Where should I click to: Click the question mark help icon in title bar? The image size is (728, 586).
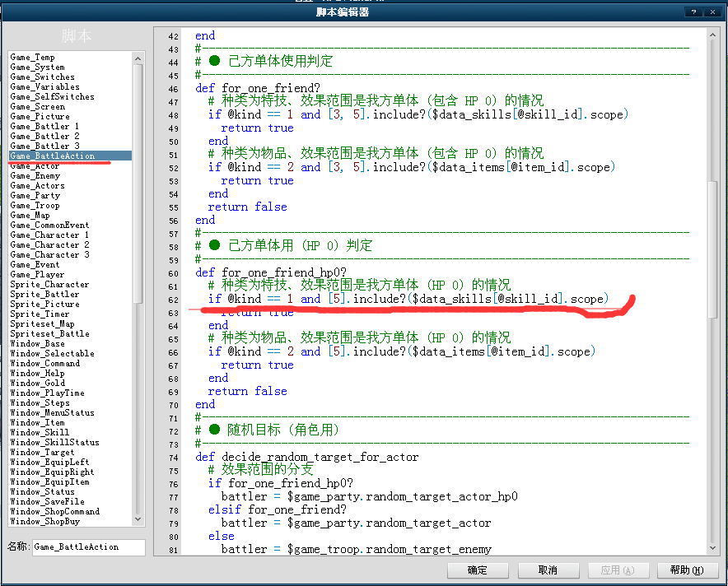pos(693,12)
